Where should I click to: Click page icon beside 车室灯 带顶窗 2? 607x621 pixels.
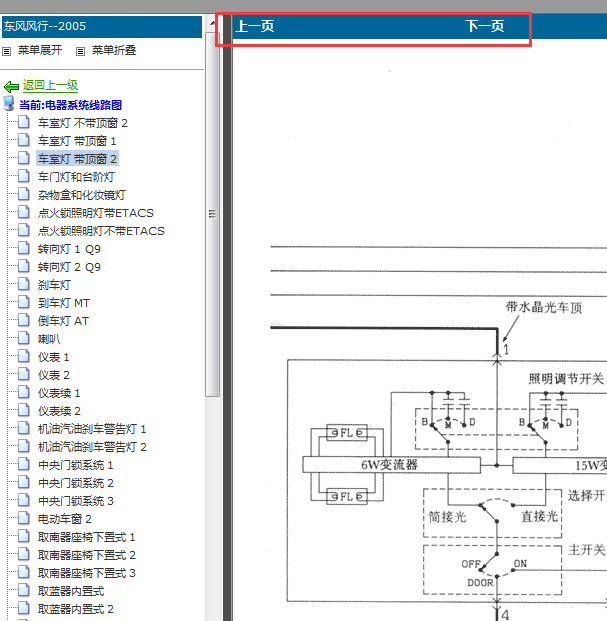tap(24, 158)
